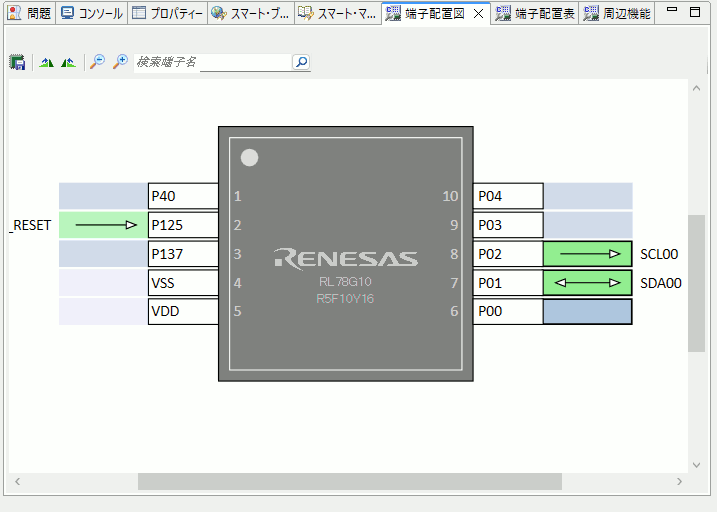
Task: Select the P00 pin label
Action: (508, 312)
